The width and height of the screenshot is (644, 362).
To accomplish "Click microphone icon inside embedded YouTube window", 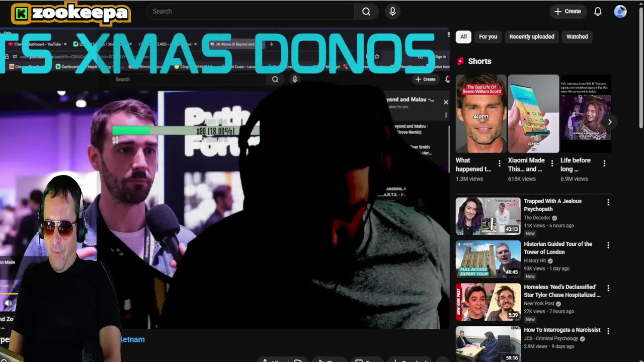I will click(295, 79).
